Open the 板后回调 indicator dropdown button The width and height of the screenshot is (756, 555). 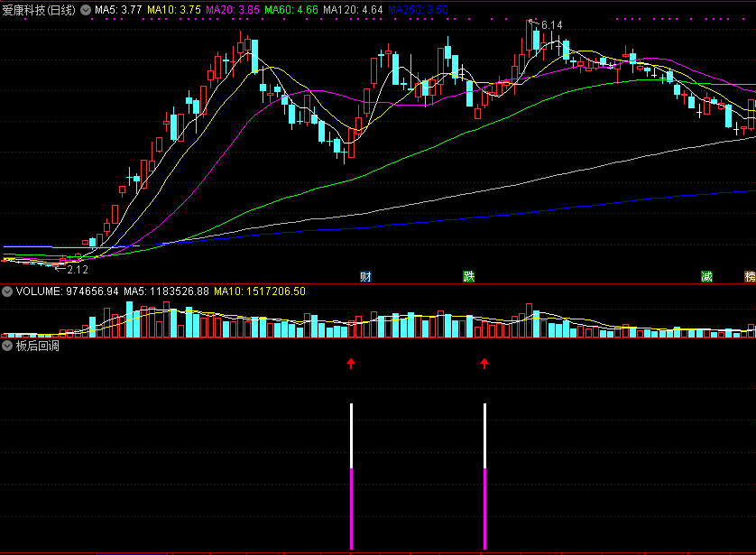click(7, 346)
